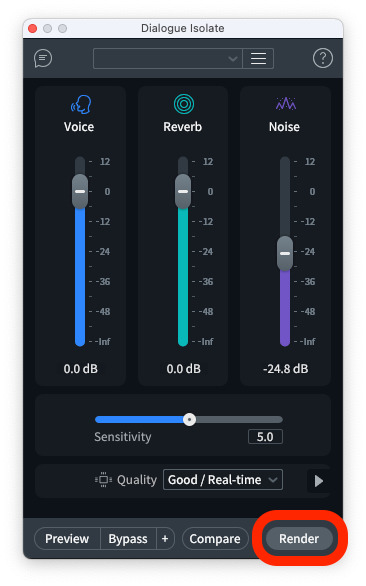Toggle the Compare button
The width and height of the screenshot is (366, 586).
pos(215,539)
